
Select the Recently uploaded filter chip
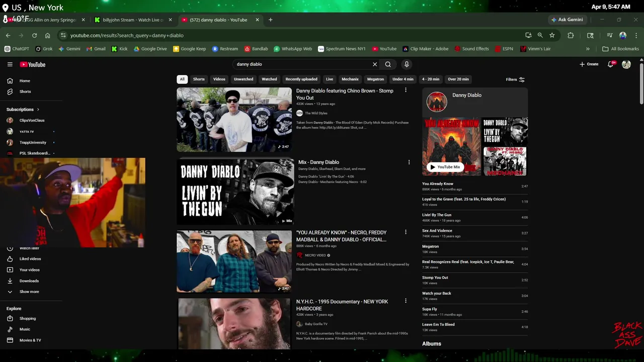coord(301,79)
